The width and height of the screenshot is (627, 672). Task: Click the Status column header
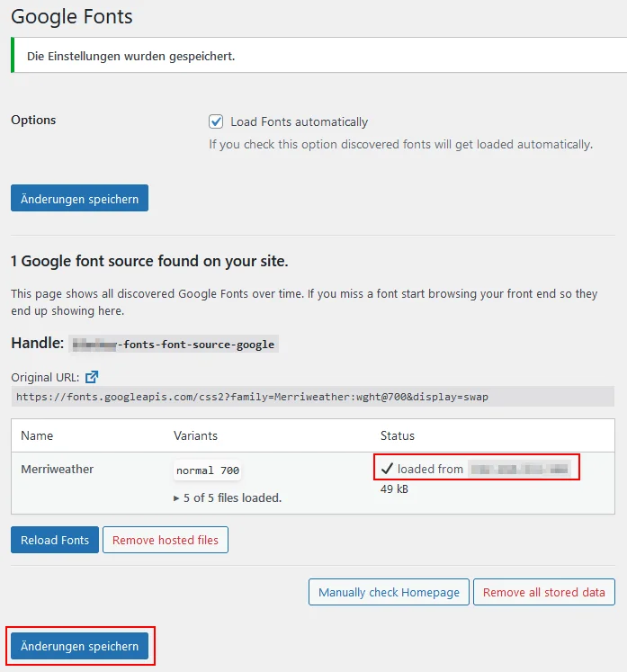[x=398, y=436]
